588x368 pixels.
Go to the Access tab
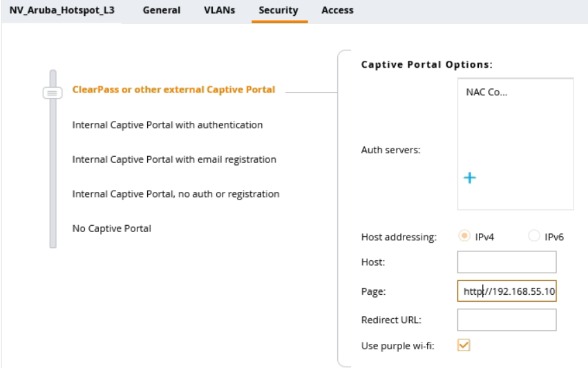click(337, 10)
